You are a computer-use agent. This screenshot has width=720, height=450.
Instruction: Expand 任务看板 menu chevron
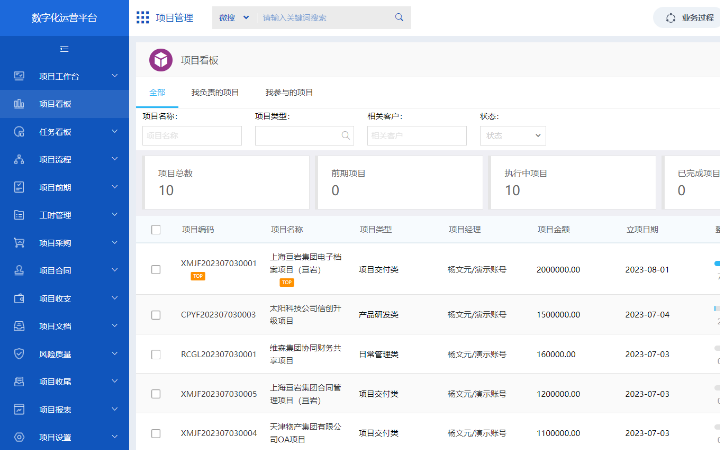(x=115, y=132)
